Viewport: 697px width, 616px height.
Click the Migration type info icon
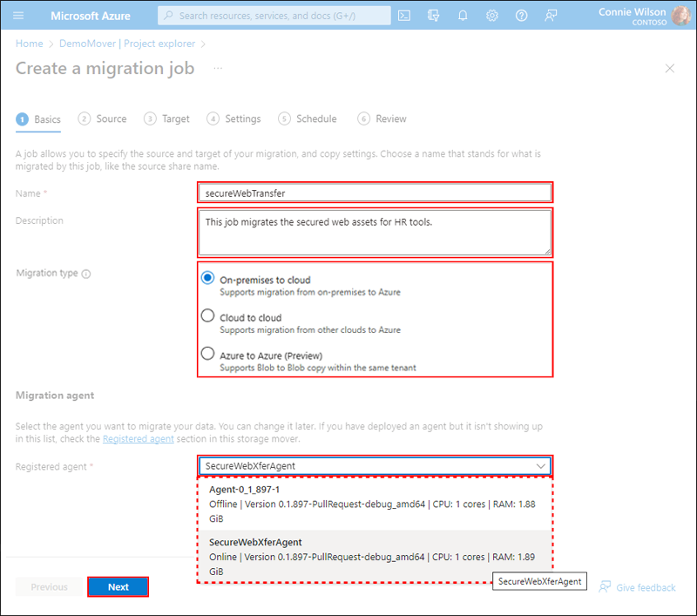[86, 274]
